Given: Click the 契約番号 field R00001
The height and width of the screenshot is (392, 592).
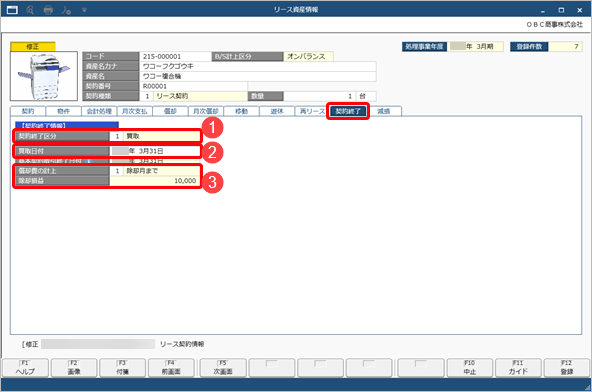Looking at the screenshot, I should [193, 86].
